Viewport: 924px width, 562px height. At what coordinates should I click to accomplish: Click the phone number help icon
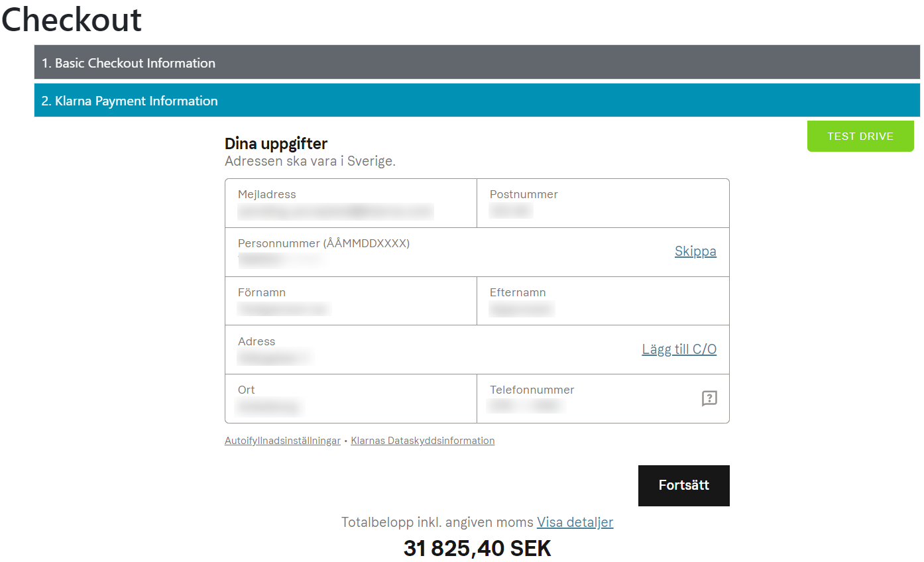709,398
